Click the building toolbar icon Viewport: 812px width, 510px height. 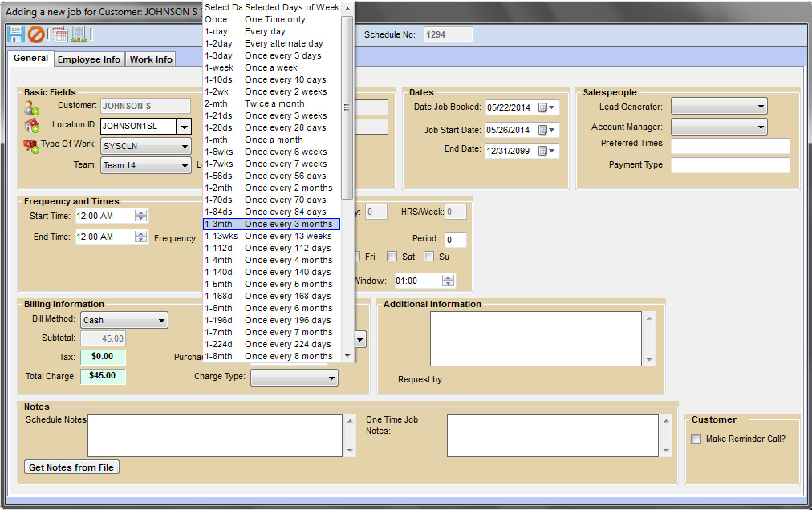point(79,34)
